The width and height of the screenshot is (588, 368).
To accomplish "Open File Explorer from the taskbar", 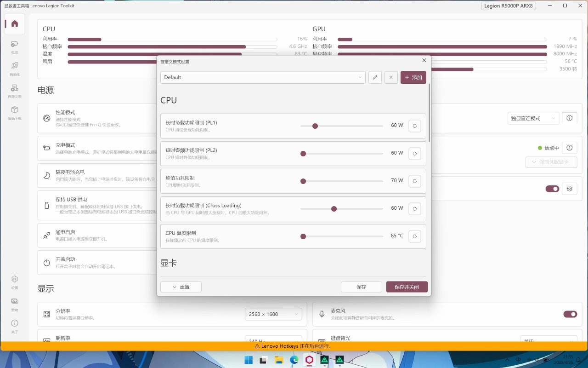I will pyautogui.click(x=278, y=360).
